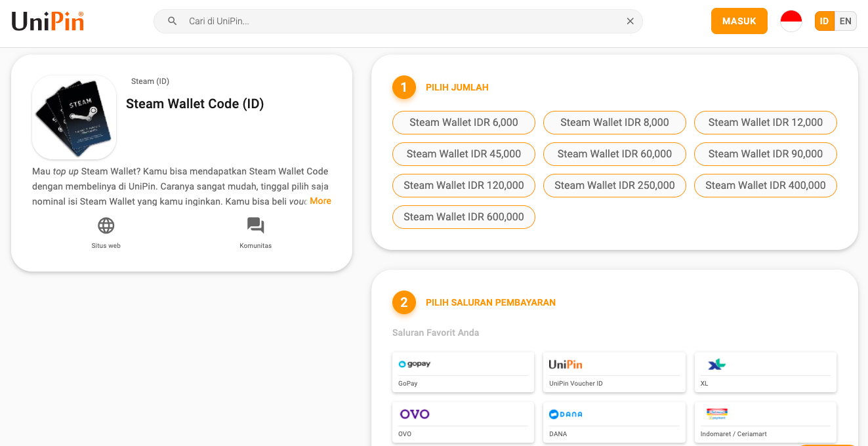This screenshot has height=446, width=868.
Task: Pick DANA payment channel
Action: pos(614,422)
